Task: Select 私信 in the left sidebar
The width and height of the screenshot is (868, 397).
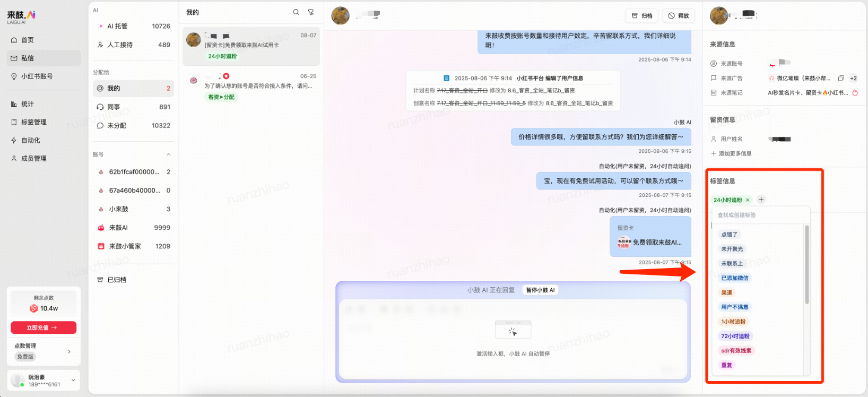Action: [x=44, y=58]
